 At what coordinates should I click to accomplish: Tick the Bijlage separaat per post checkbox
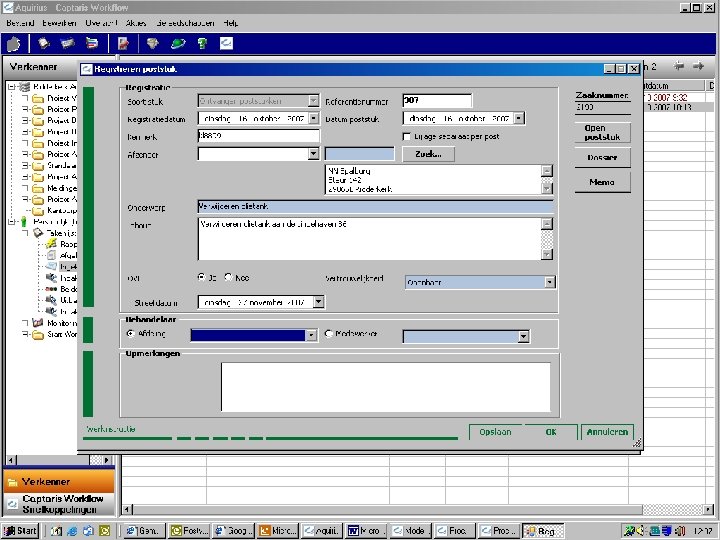point(406,137)
